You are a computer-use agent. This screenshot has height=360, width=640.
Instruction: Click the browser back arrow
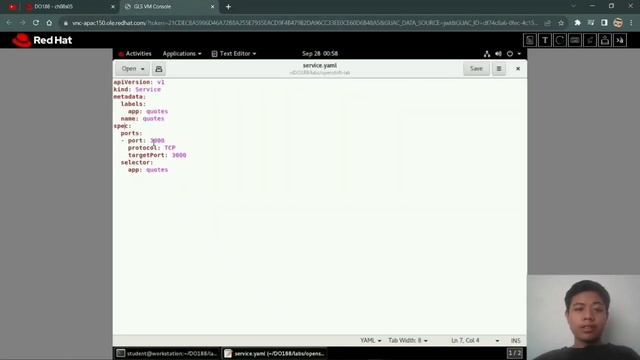[9, 23]
